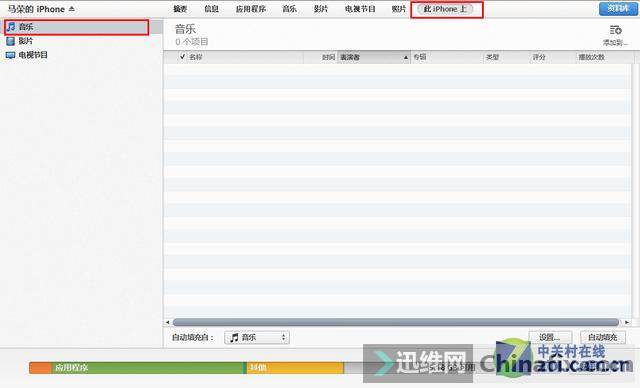Viewport: 640px width, 388px height.
Task: Open the 电视节目 TV icon in sidebar
Action: [x=11, y=55]
